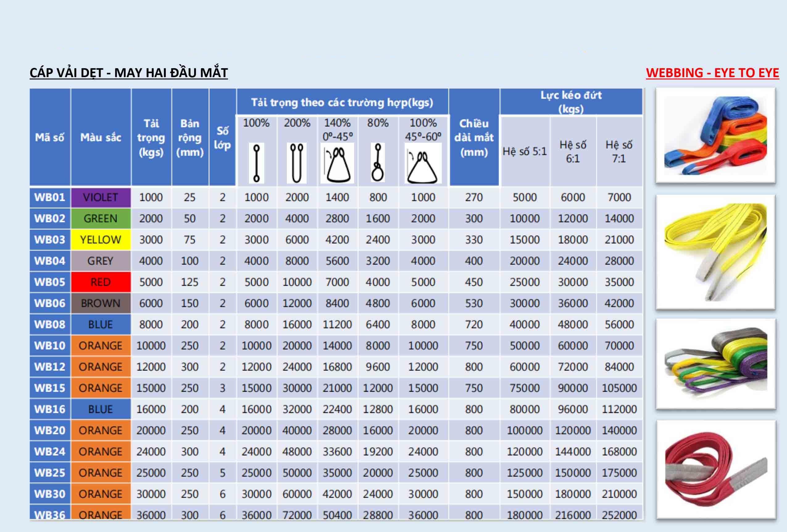This screenshot has height=532, width=787.
Task: Click the 270 eye length value for WB01
Action: 474,197
